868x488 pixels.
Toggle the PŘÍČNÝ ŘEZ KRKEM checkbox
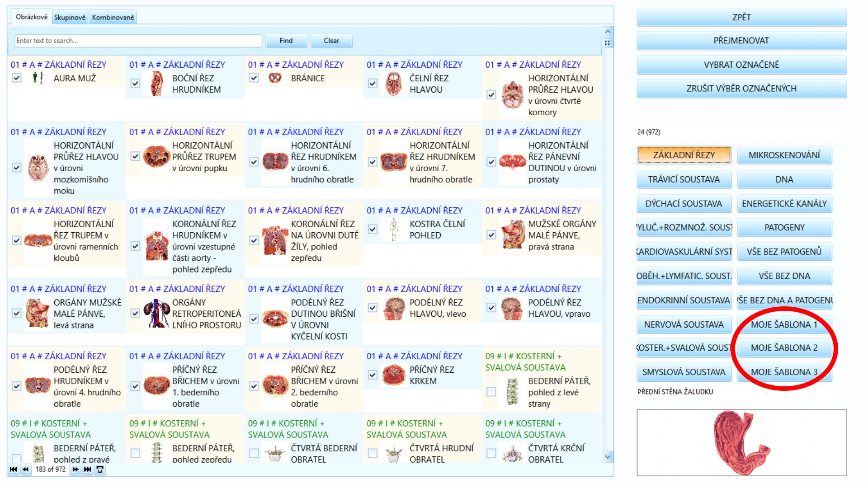click(x=373, y=375)
